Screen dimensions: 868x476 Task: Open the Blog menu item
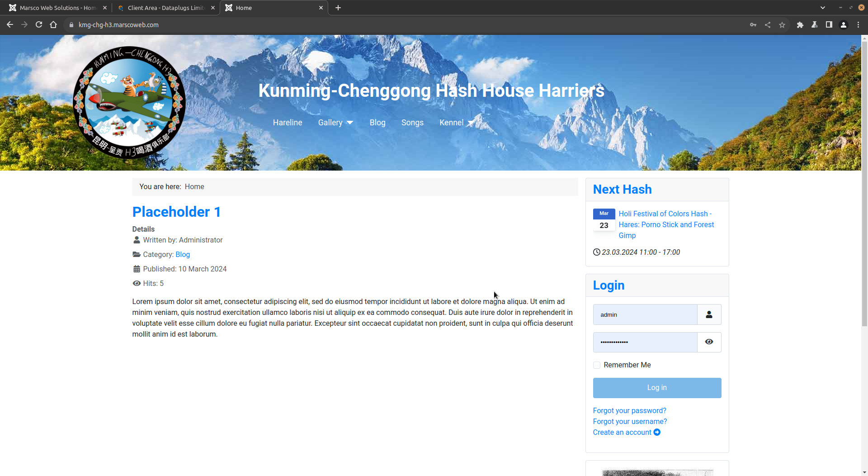(377, 123)
